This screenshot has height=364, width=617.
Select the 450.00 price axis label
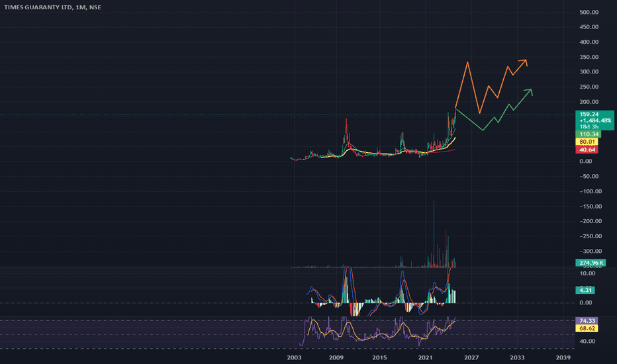tap(589, 27)
